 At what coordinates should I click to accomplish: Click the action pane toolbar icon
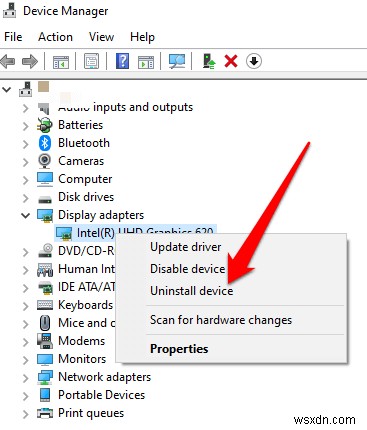[x=146, y=62]
